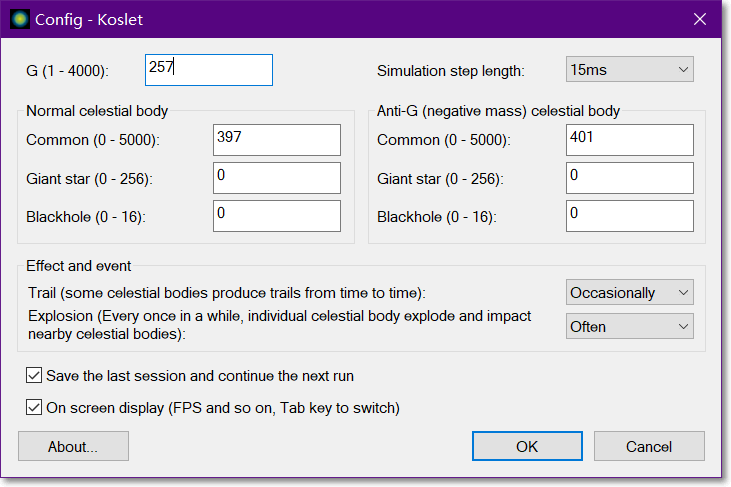Open the Simulation step length dropdown
Screen dimensions: 731x487
(629, 69)
